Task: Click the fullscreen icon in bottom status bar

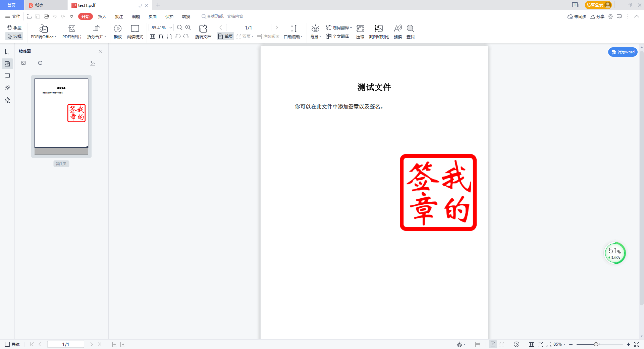Action: (637, 344)
